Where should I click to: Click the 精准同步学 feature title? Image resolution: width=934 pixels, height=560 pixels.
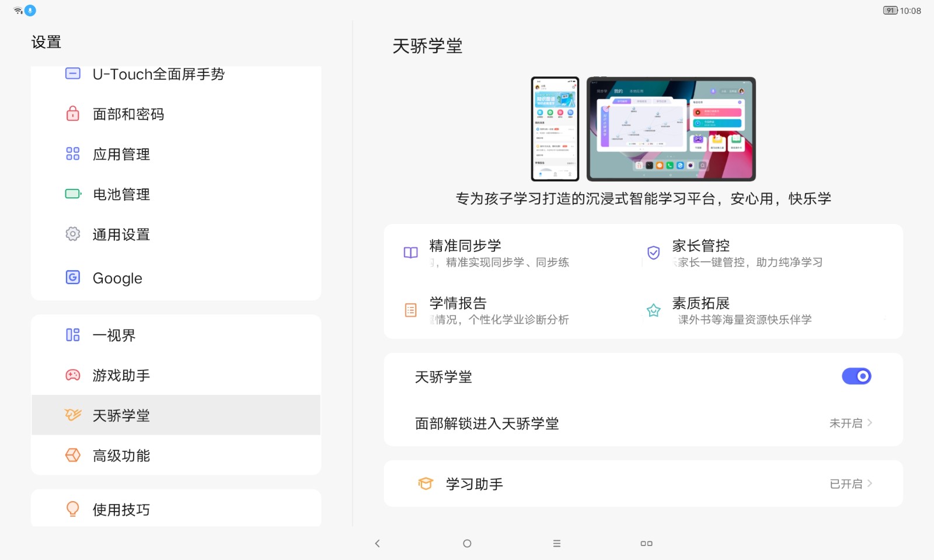coord(465,246)
